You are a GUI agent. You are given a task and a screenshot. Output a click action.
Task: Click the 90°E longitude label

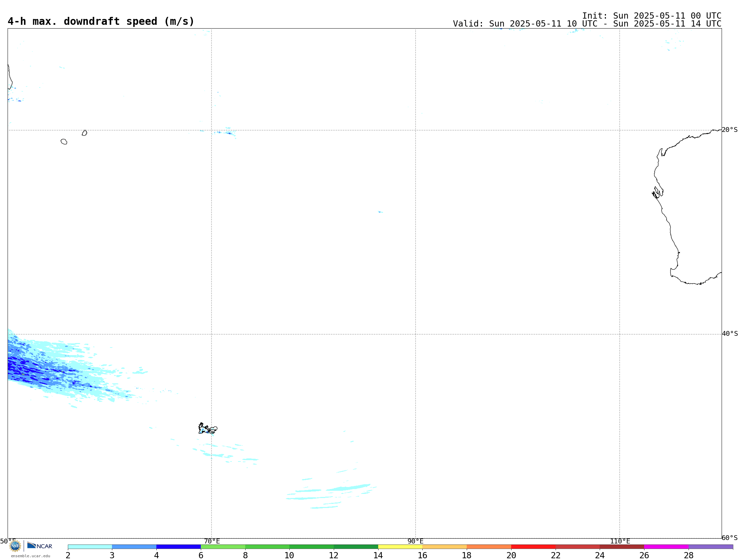(x=415, y=541)
